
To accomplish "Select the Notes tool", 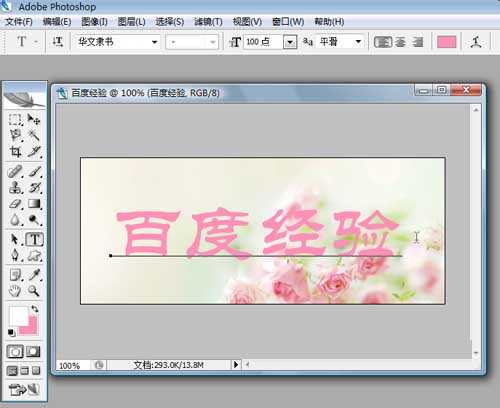I will (x=15, y=275).
